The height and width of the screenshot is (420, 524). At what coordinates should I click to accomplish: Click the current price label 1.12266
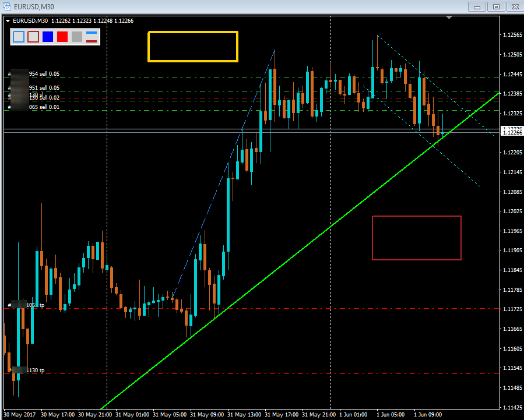[x=512, y=133]
